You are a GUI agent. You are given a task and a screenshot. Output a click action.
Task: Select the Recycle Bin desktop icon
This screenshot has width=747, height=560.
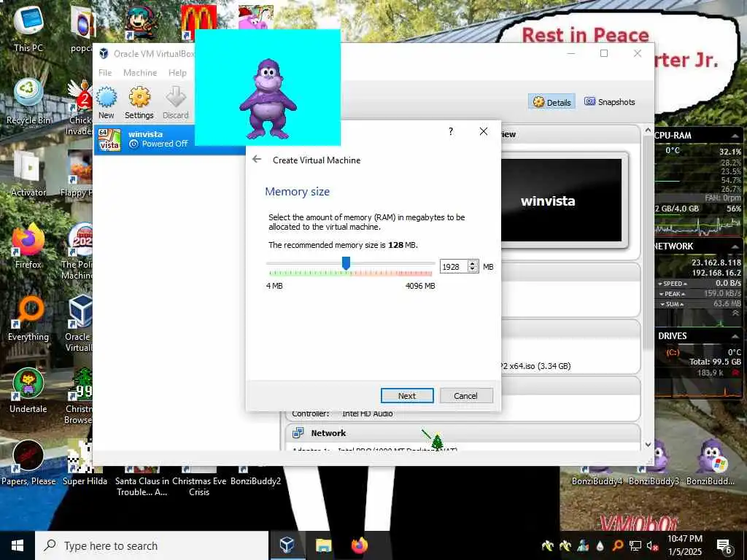click(x=28, y=101)
